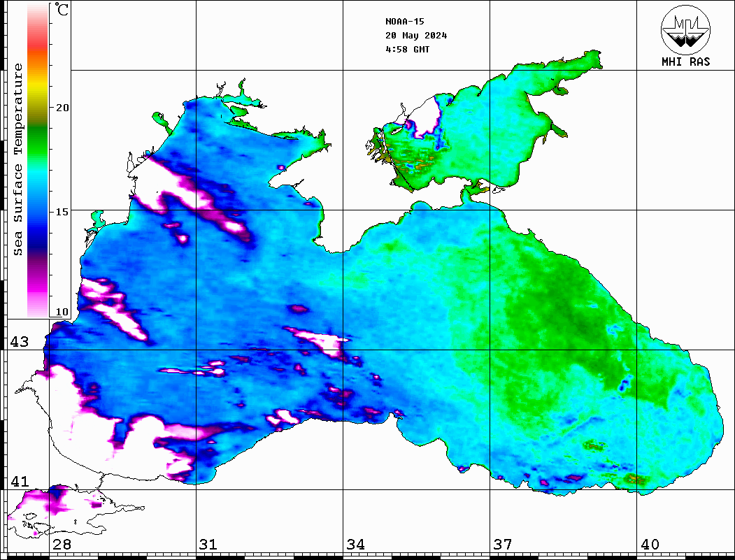Viewport: 735px width, 560px height.
Task: Click the 4:58 GMT timestamp
Action: [407, 50]
